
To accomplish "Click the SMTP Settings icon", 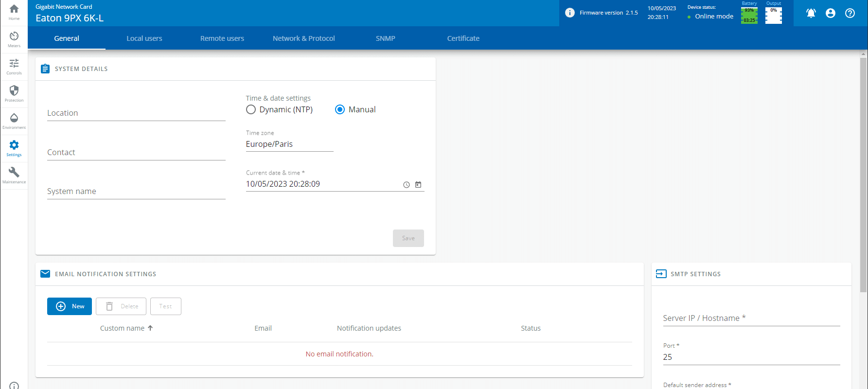I will point(661,274).
